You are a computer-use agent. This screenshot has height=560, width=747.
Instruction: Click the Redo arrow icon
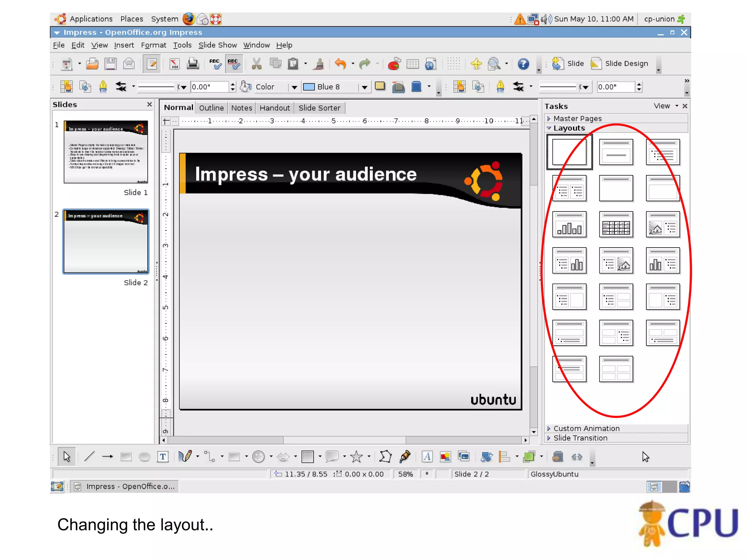coord(364,64)
